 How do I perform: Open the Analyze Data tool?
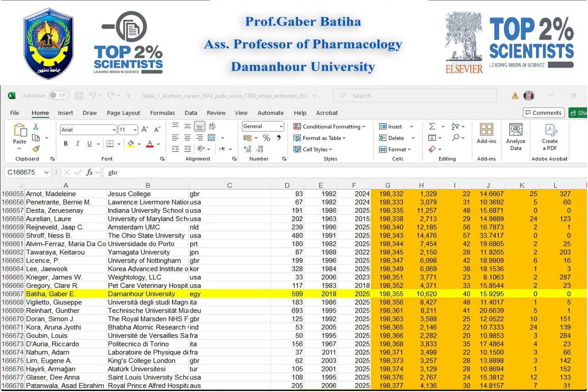[x=515, y=137]
